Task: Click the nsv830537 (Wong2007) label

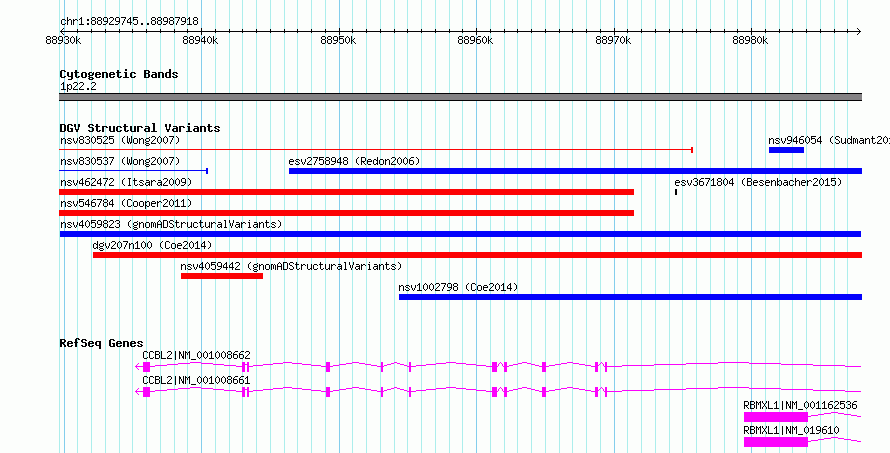Action: point(120,161)
